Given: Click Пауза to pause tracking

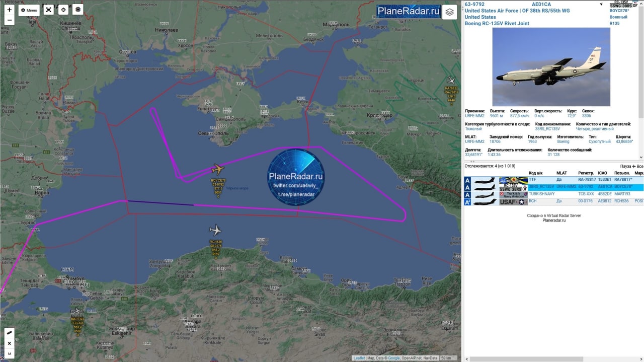Looking at the screenshot, I should (x=626, y=166).
